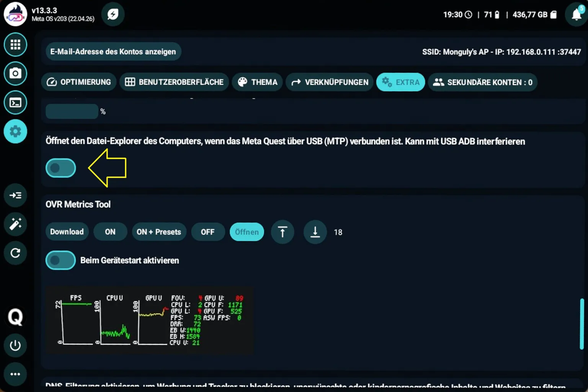The width and height of the screenshot is (588, 392).
Task: Click the battery level 71 indicator
Action: pyautogui.click(x=492, y=15)
